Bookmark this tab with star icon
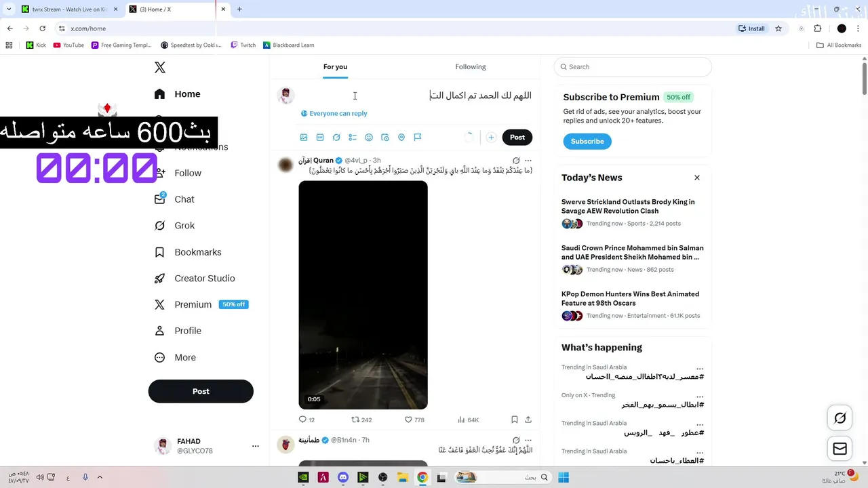 pyautogui.click(x=778, y=28)
